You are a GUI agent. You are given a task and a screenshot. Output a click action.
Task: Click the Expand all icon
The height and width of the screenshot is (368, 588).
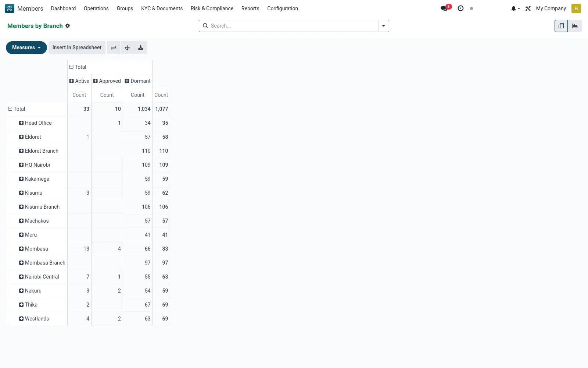(x=127, y=48)
